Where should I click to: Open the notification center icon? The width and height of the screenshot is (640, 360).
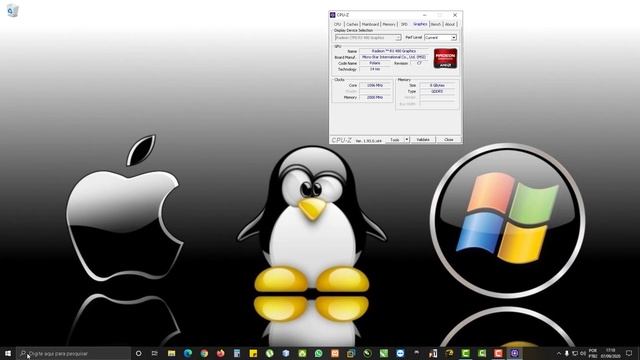click(x=629, y=353)
